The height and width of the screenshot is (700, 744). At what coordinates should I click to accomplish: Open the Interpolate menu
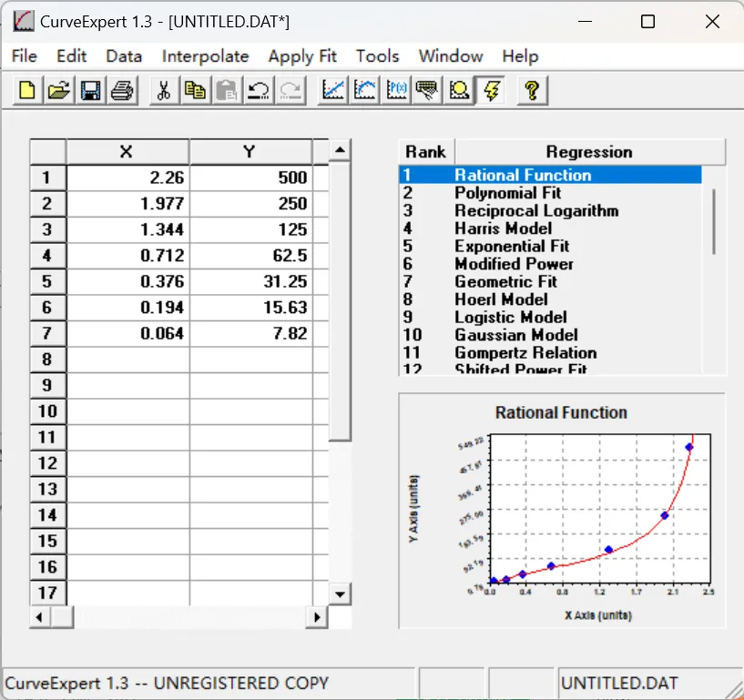205,56
